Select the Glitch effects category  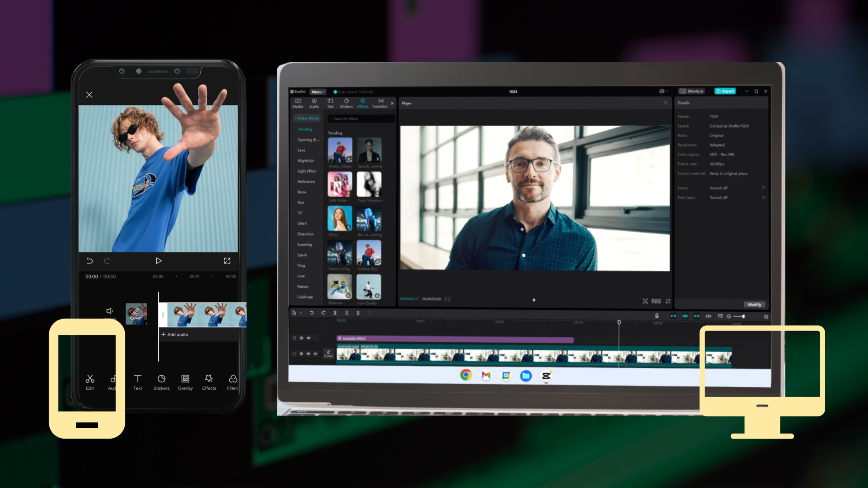click(302, 223)
